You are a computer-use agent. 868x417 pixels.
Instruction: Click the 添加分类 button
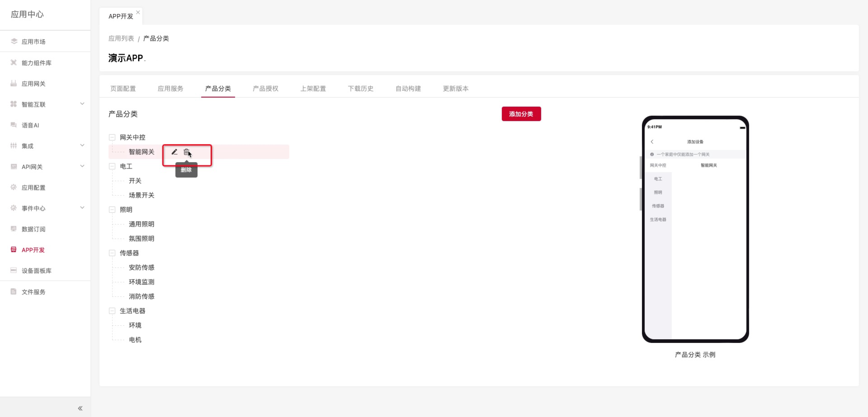pyautogui.click(x=521, y=114)
